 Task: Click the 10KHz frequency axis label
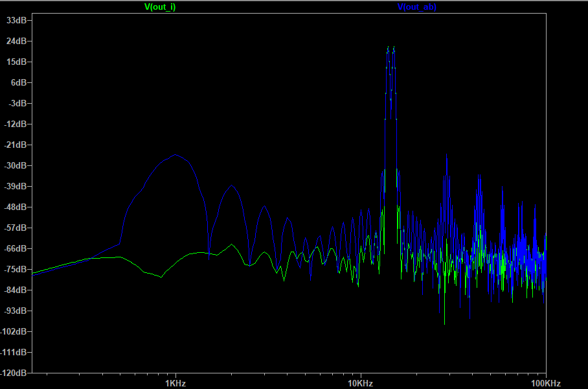[360, 383]
